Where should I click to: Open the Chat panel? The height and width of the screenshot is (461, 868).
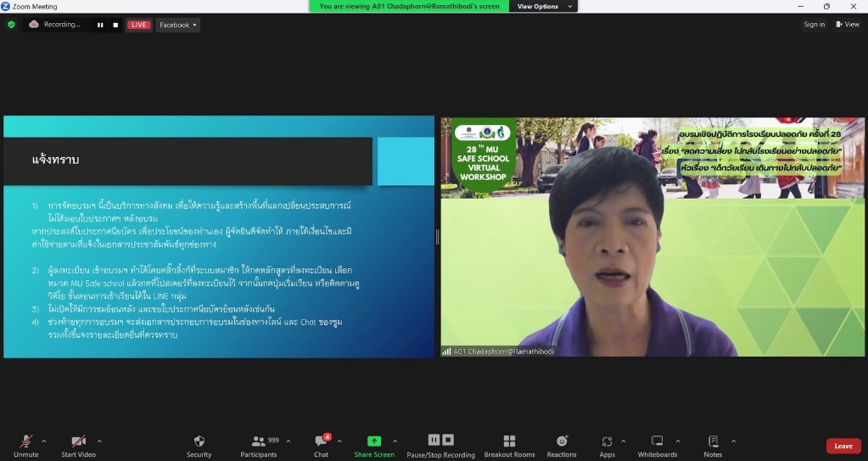point(321,446)
